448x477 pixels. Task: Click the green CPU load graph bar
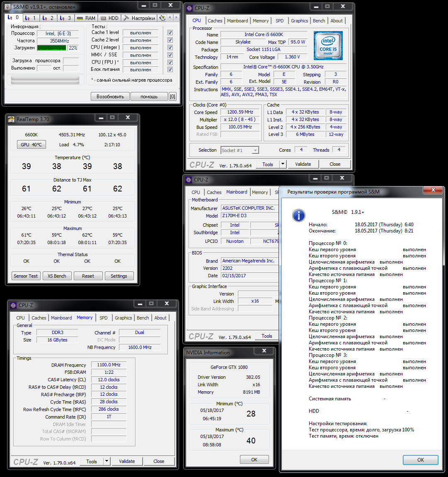point(51,48)
